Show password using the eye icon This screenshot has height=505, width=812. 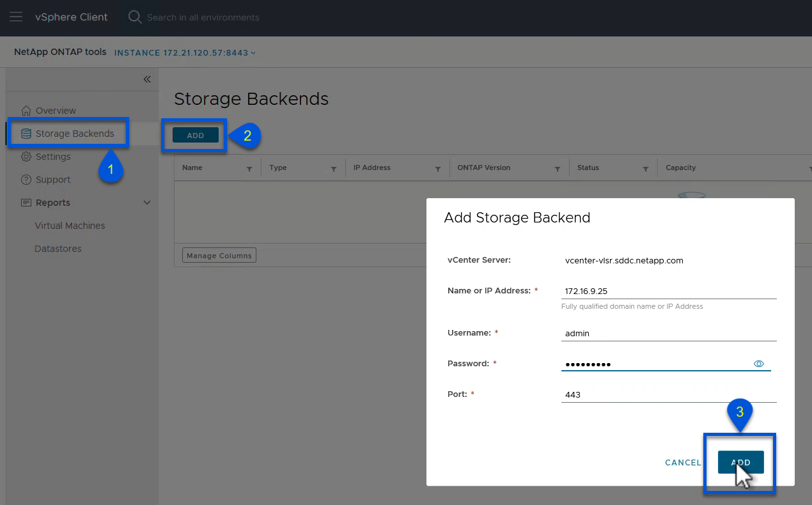[x=759, y=364]
